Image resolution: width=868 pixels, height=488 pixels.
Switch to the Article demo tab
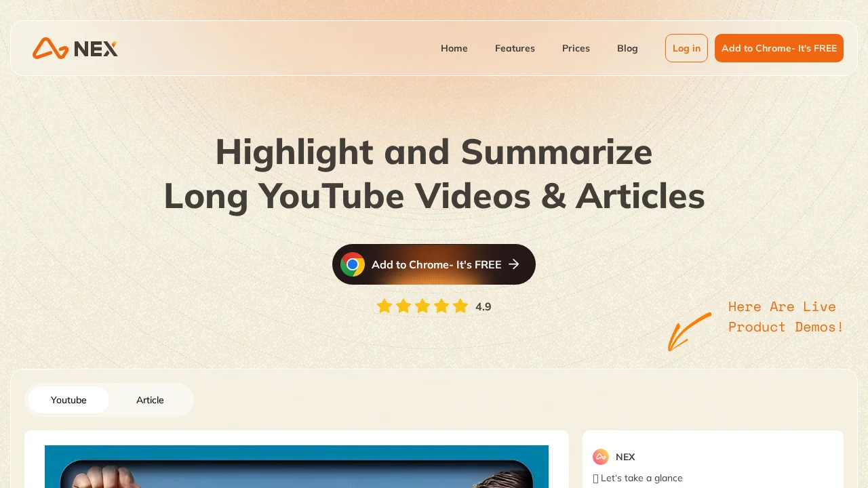(150, 400)
